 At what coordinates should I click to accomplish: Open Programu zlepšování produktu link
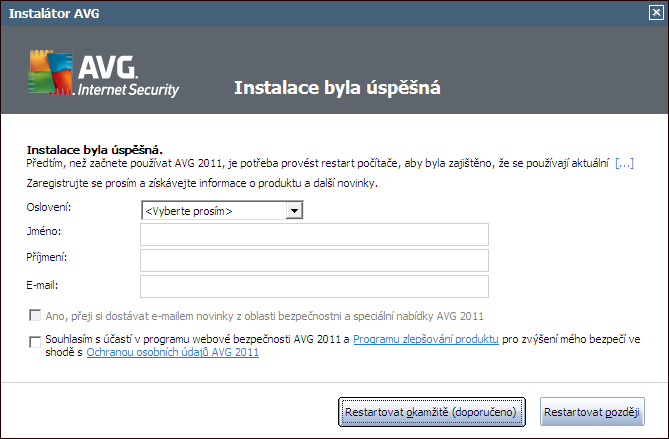(x=426, y=339)
